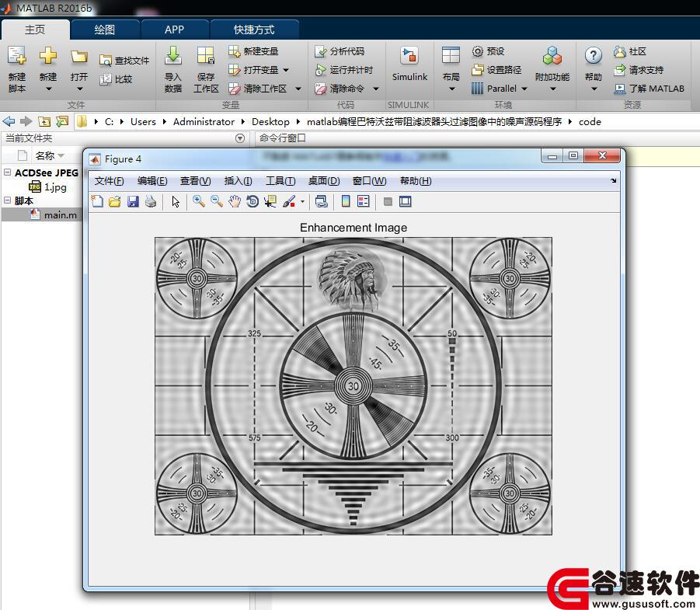The image size is (700, 610).
Task: Collapse the 脚本 group
Action: point(7,200)
